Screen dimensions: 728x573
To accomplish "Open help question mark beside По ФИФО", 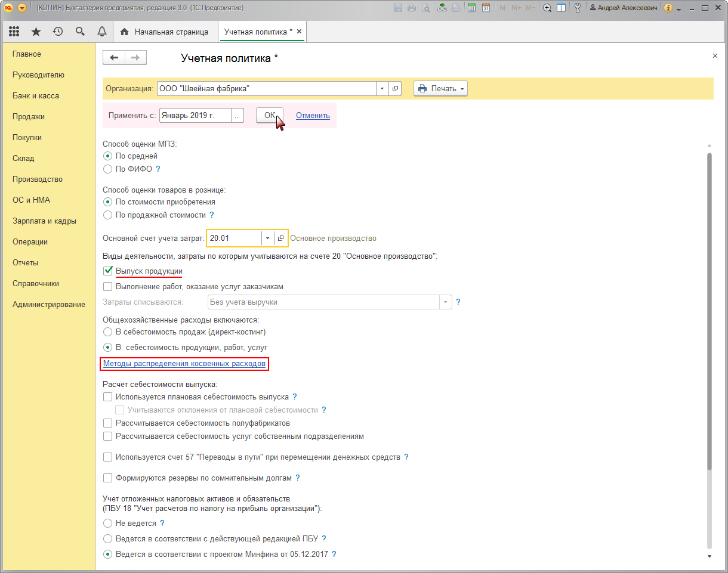I will (158, 169).
